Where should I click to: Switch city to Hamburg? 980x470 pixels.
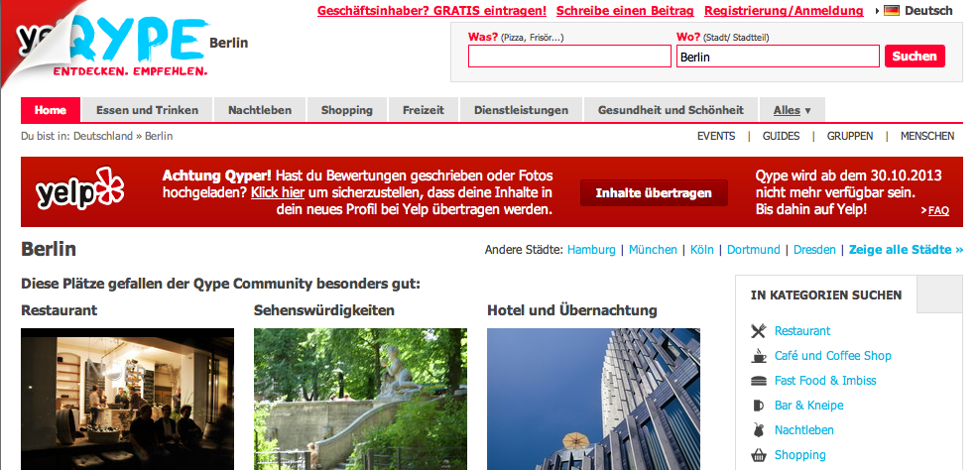click(x=591, y=249)
